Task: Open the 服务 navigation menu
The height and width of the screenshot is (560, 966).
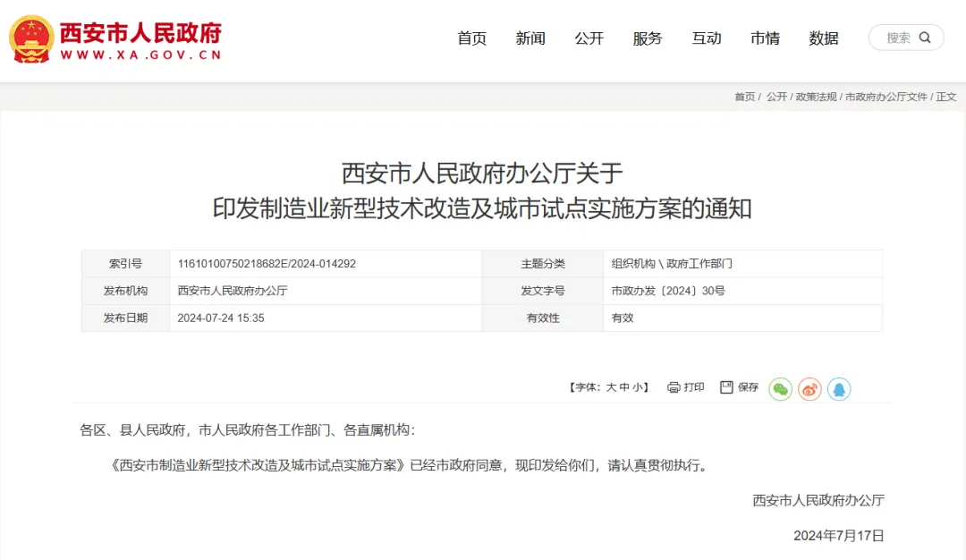Action: [648, 38]
